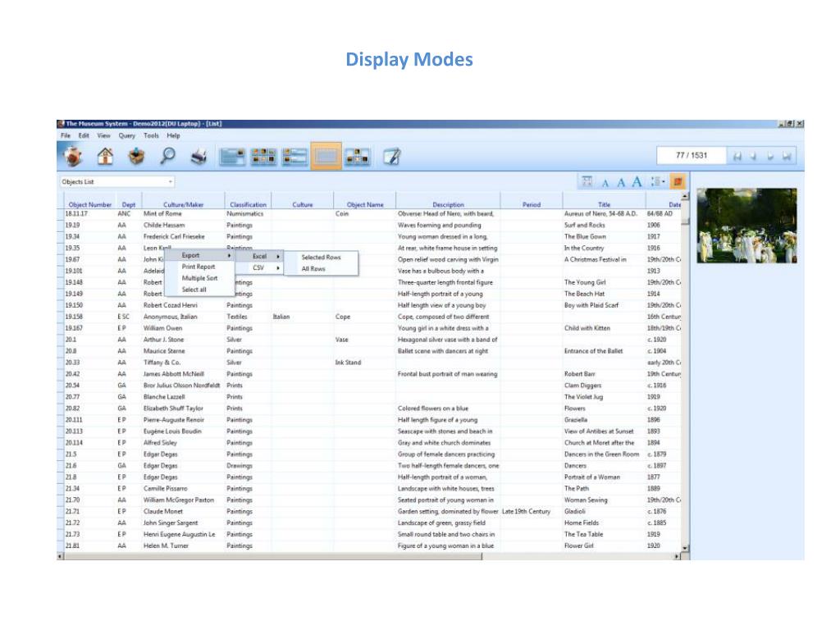Choose Excel in the Export submenu

pyautogui.click(x=260, y=256)
